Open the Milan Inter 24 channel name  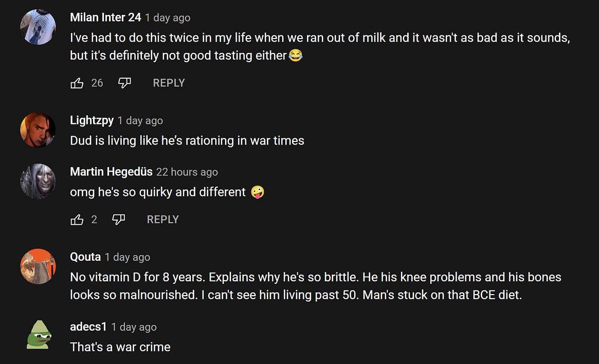pyautogui.click(x=105, y=17)
